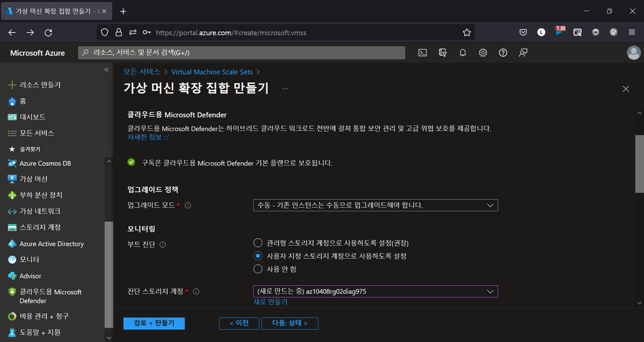Click 검토 + 만들기 button
The image size is (644, 342).
click(x=154, y=323)
